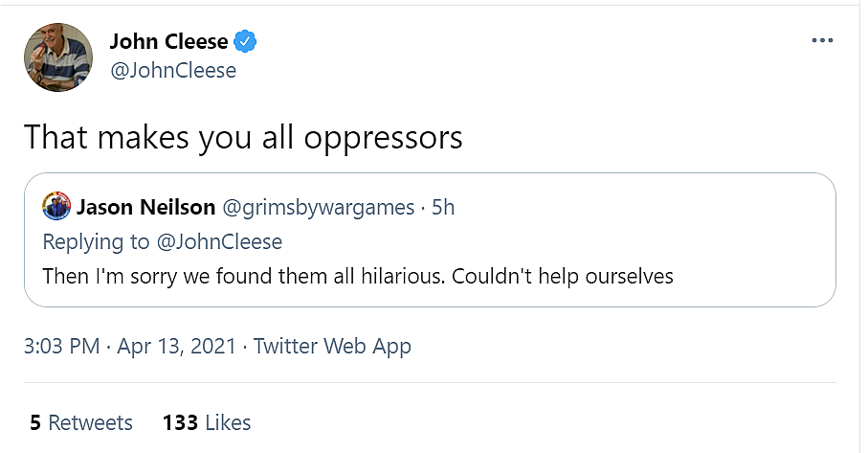Open Jason Neilson's profile via his name
868x453 pixels.
coord(145,207)
